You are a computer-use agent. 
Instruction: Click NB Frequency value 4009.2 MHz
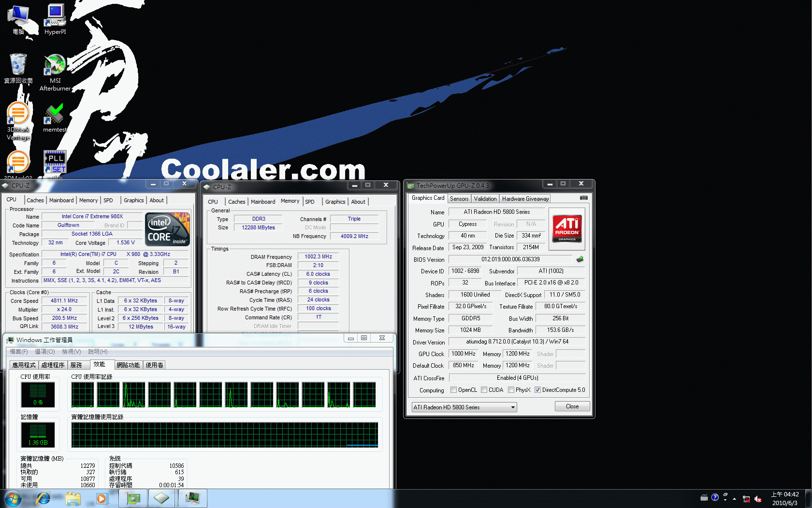point(354,237)
